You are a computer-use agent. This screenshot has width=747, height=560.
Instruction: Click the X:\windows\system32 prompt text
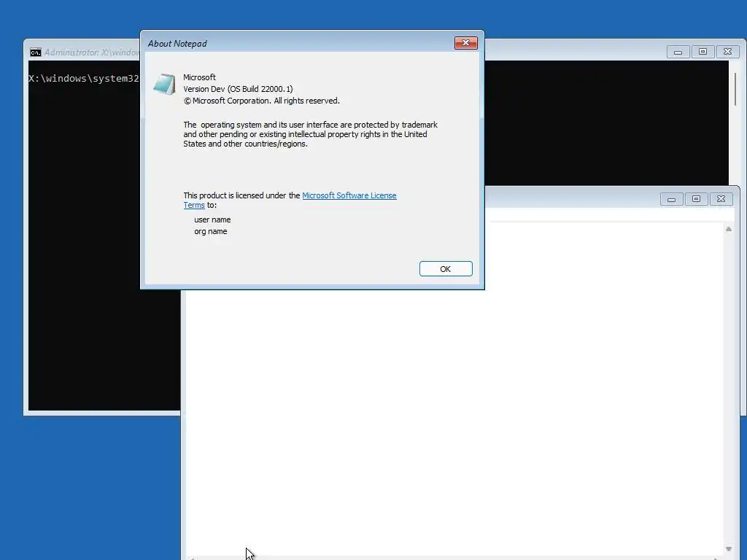[x=84, y=79]
